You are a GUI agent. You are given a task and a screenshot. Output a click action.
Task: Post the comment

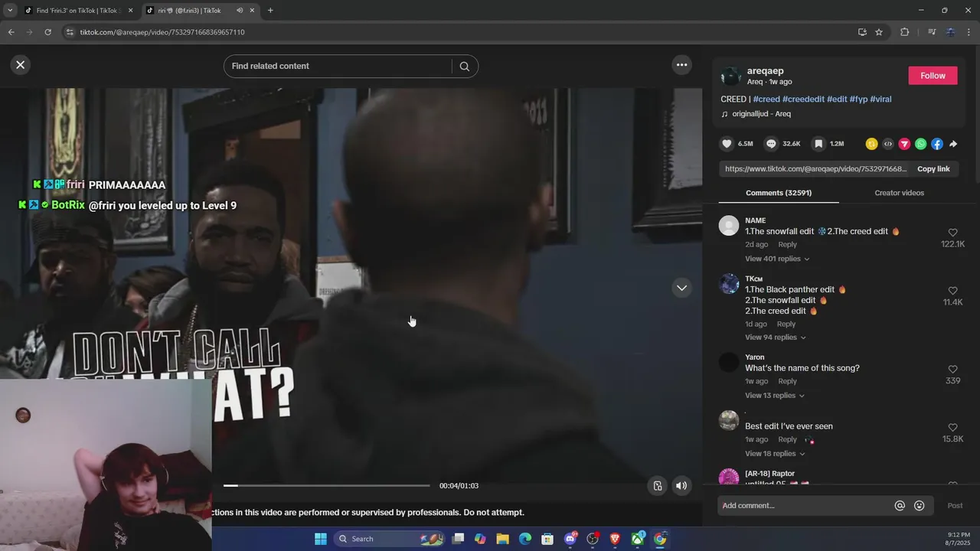click(955, 506)
